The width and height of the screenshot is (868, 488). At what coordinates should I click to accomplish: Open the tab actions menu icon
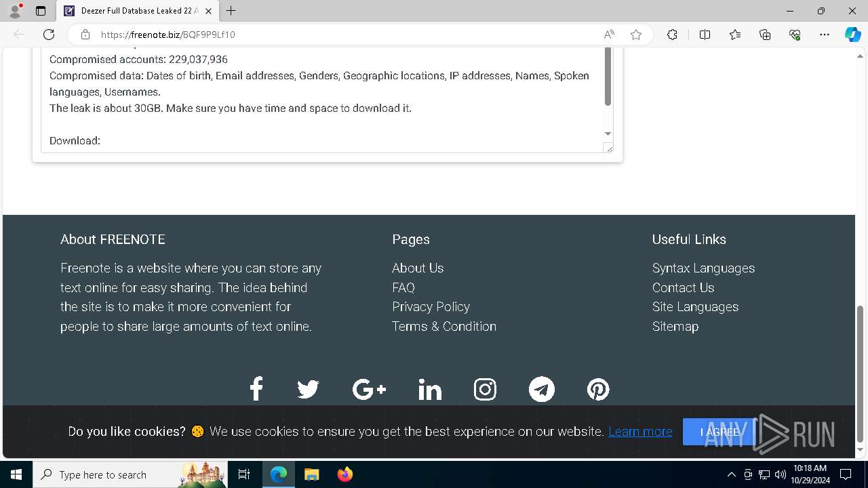[41, 11]
